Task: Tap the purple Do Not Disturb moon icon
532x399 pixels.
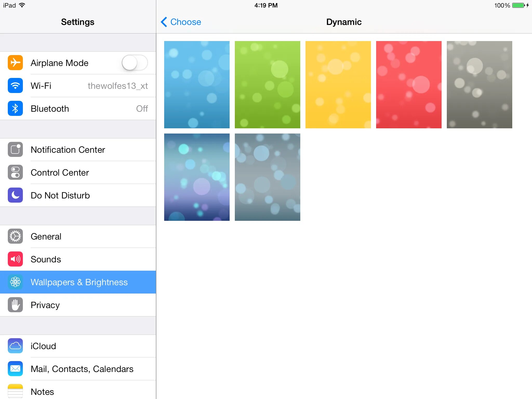Action: 15,195
